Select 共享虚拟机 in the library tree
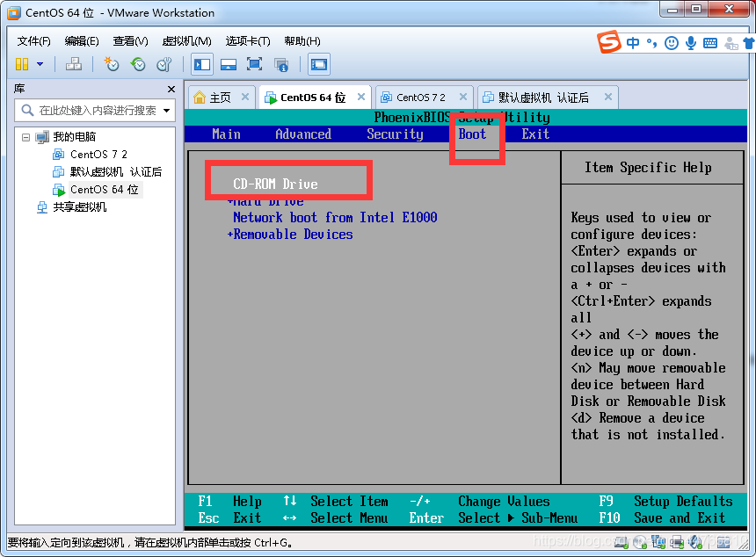Image resolution: width=756 pixels, height=557 pixels. (79, 207)
